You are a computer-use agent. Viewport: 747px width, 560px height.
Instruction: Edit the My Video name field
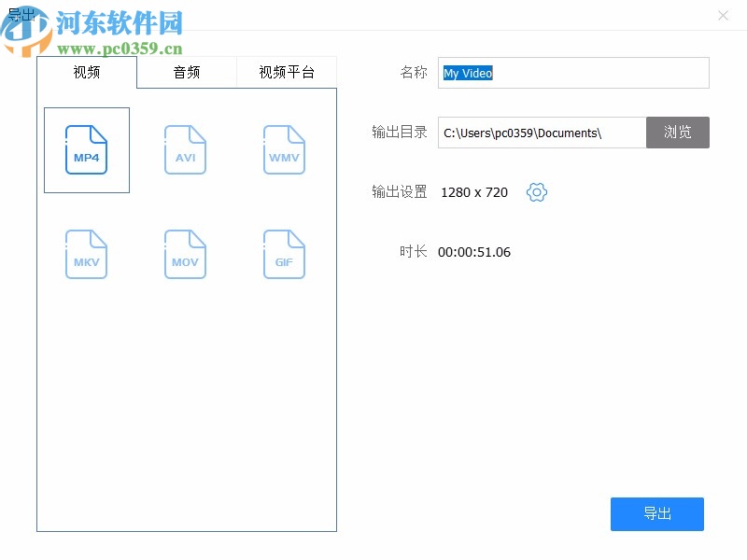[x=573, y=73]
